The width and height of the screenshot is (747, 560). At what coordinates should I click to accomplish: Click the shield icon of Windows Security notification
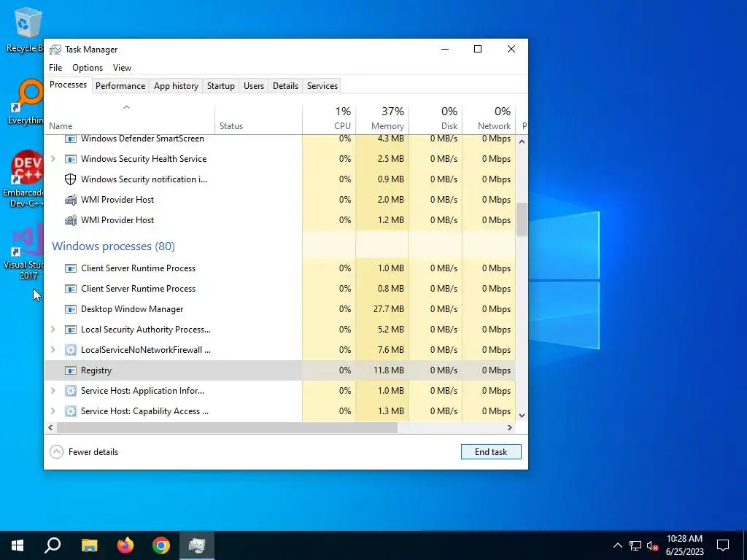(x=71, y=179)
